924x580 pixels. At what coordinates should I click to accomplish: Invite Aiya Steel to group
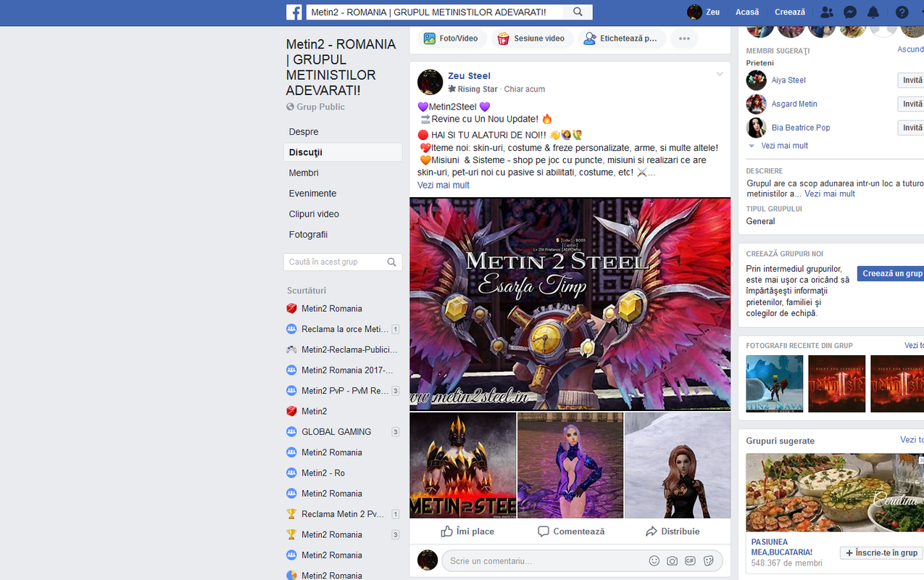(912, 80)
